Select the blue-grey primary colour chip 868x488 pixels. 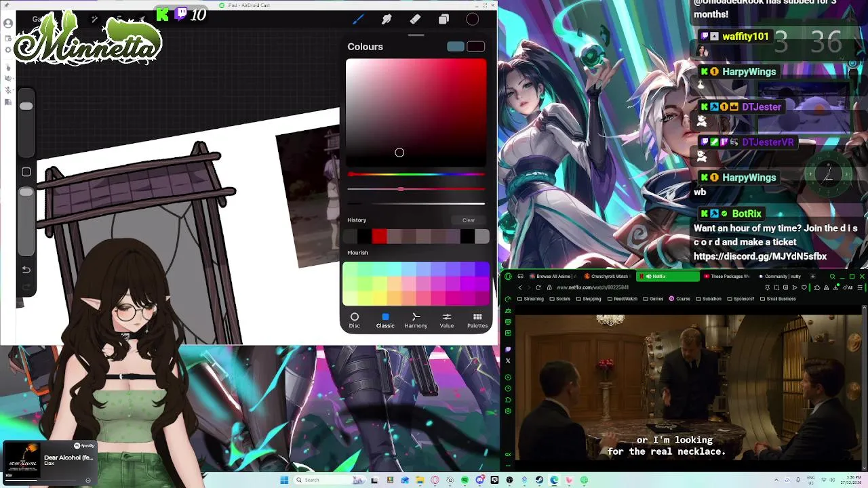[456, 47]
